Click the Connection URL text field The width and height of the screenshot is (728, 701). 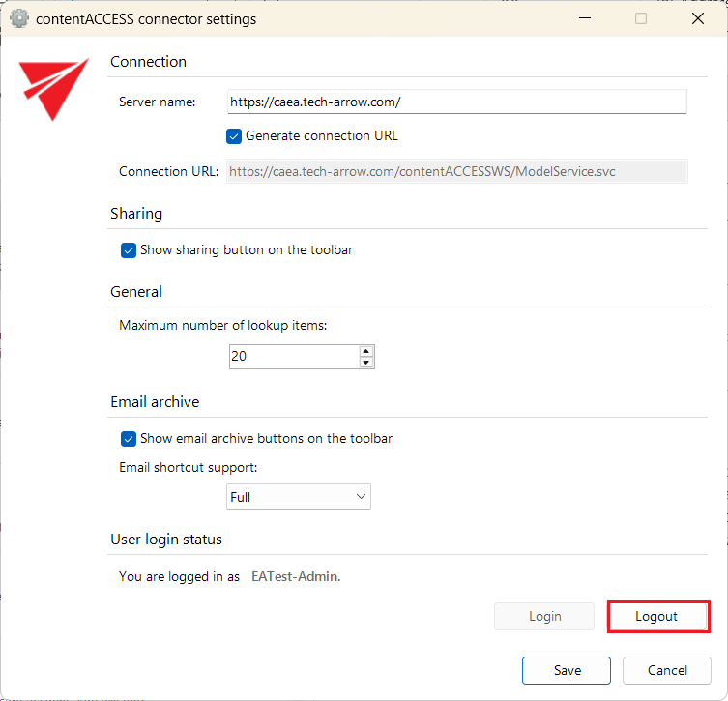[x=456, y=171]
